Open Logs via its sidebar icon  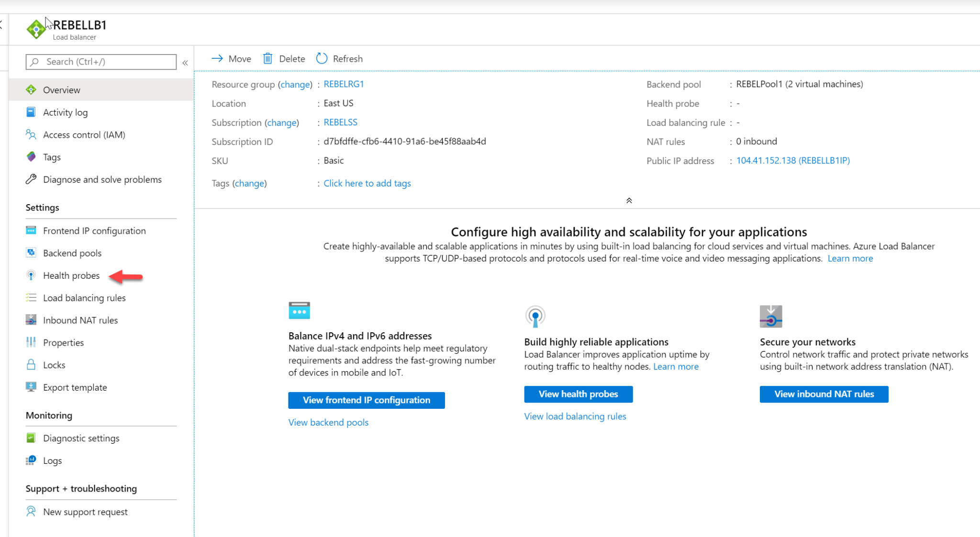coord(31,460)
